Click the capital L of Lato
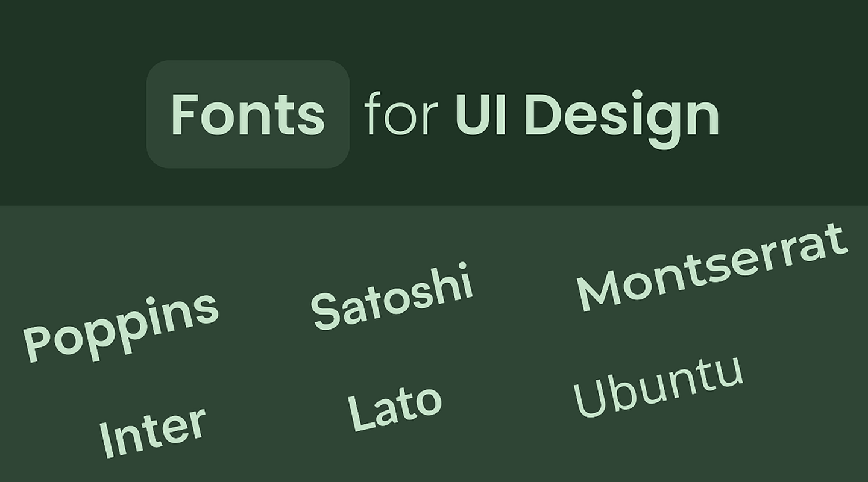This screenshot has height=482, width=868. (x=361, y=413)
